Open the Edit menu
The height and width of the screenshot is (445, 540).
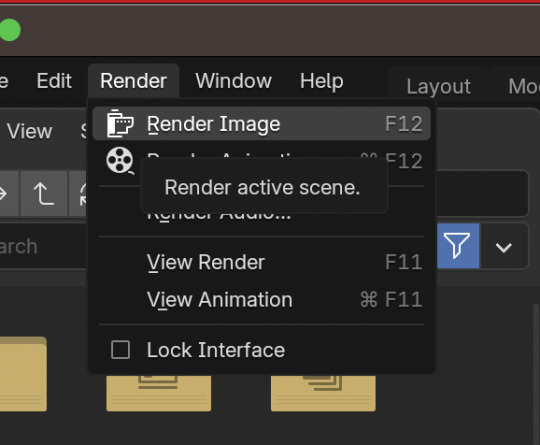[x=54, y=81]
